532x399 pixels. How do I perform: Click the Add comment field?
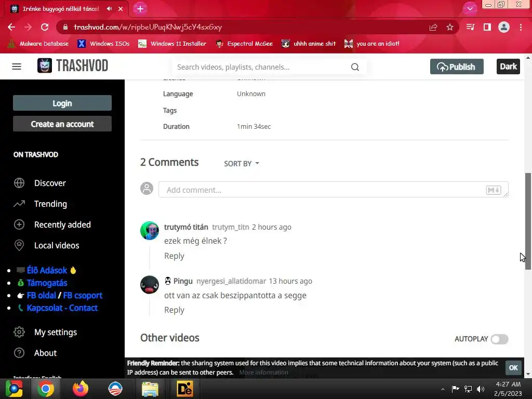[x=333, y=190]
